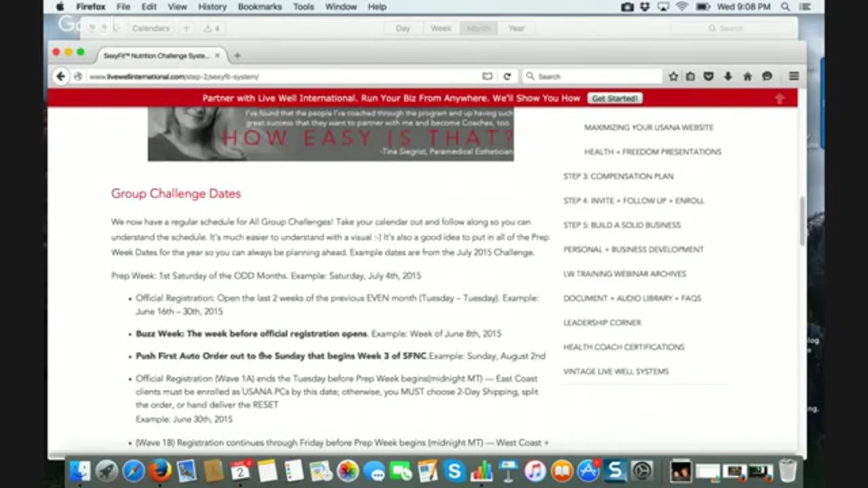This screenshot has width=868, height=488.
Task: Open the Apple menu
Action: point(60,7)
